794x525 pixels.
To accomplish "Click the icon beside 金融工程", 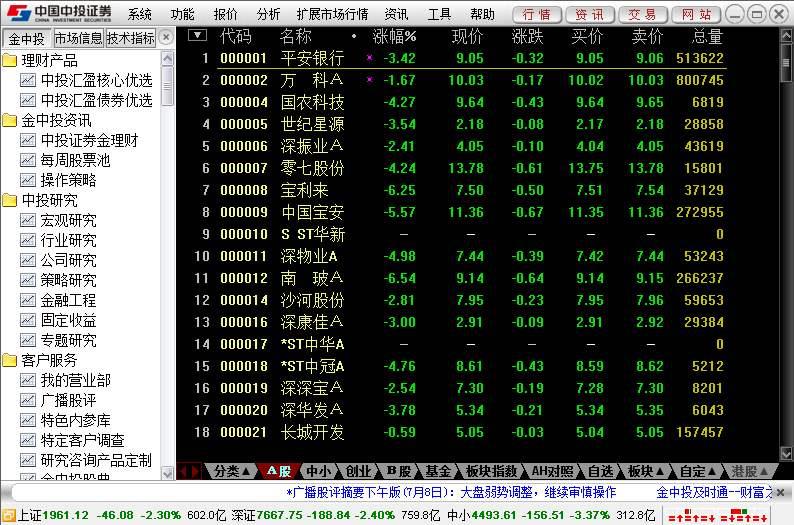I will tap(28, 300).
